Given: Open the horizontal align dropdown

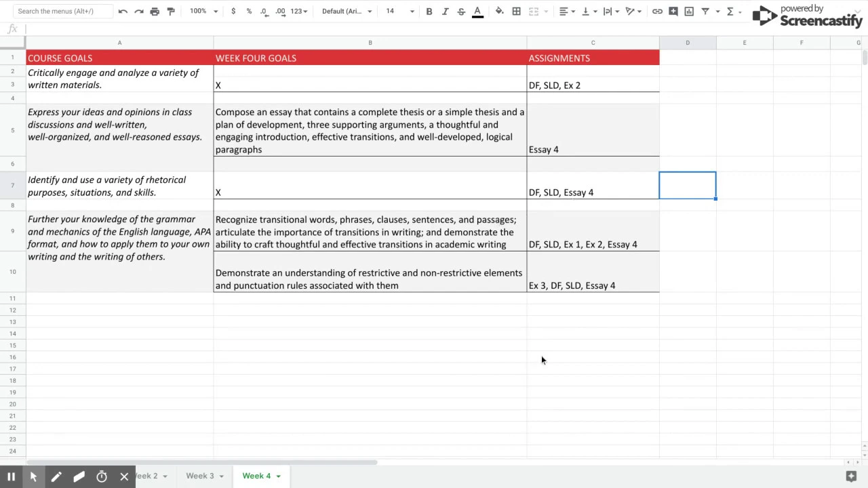Looking at the screenshot, I should click(567, 12).
